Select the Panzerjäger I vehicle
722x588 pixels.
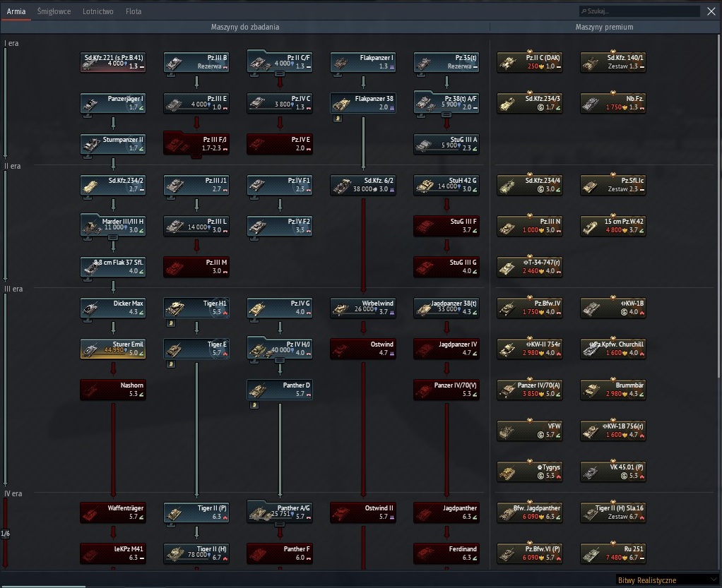[x=113, y=103]
